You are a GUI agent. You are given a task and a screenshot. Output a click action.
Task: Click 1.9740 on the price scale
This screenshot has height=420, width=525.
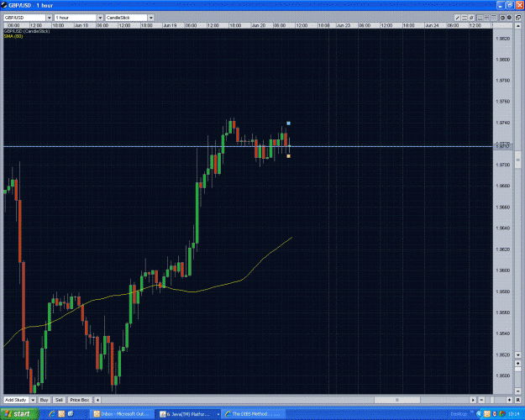[x=502, y=123]
